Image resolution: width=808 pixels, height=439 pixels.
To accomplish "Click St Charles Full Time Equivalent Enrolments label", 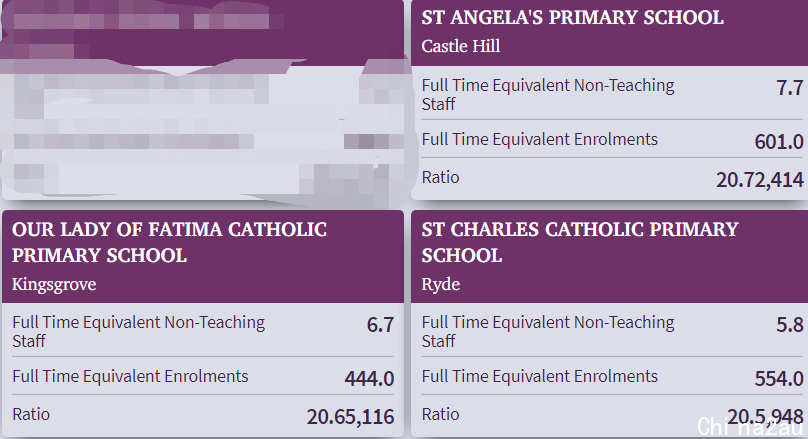I will coord(540,376).
